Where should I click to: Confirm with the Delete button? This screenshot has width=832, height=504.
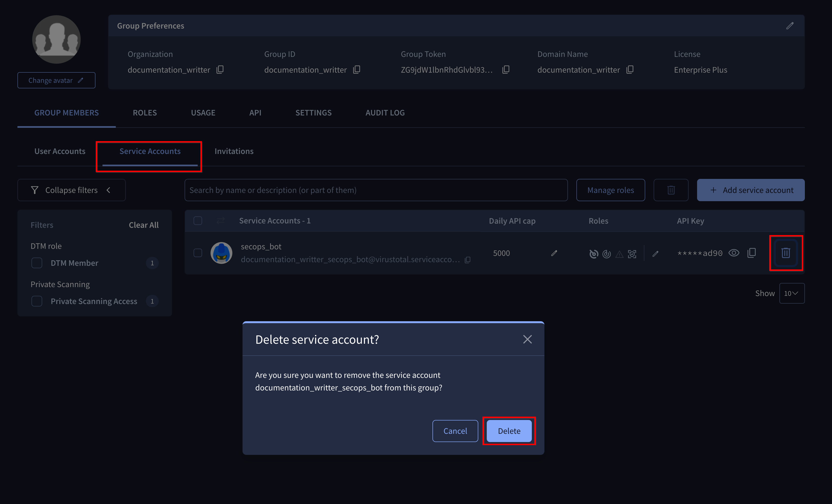[x=509, y=431]
